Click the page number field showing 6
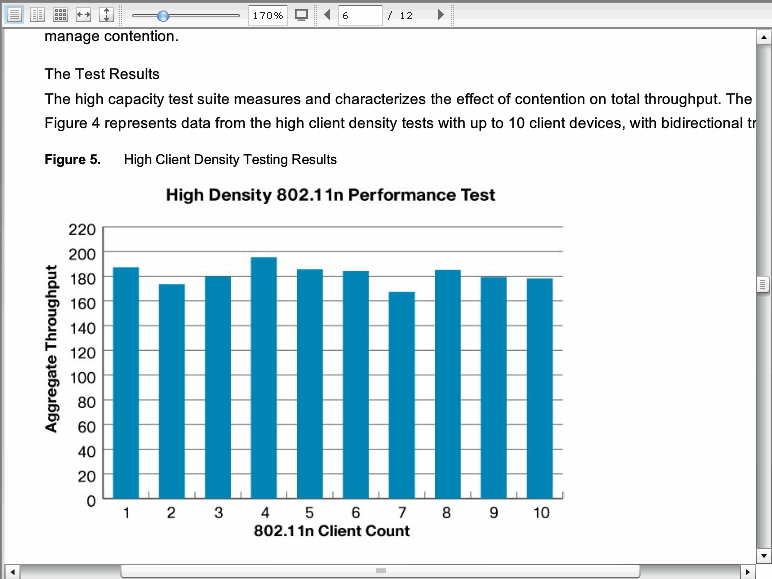This screenshot has width=772, height=579. click(x=360, y=15)
